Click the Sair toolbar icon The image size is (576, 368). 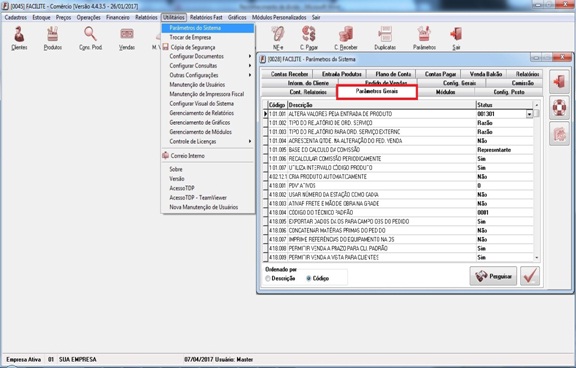click(x=456, y=38)
